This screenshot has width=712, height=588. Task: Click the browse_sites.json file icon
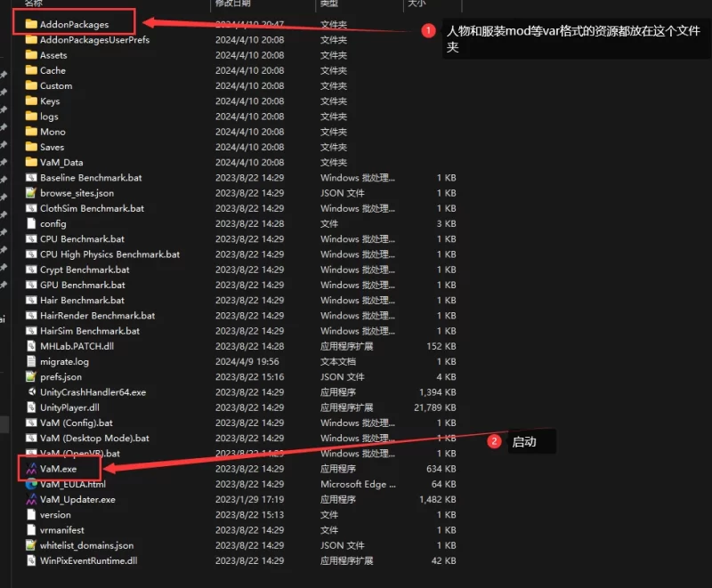click(31, 193)
